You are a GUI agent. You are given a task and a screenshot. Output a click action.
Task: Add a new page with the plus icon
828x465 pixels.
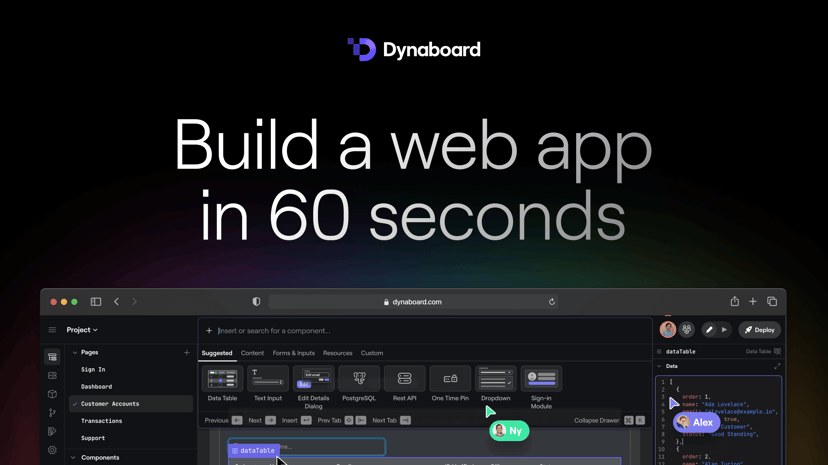point(186,353)
